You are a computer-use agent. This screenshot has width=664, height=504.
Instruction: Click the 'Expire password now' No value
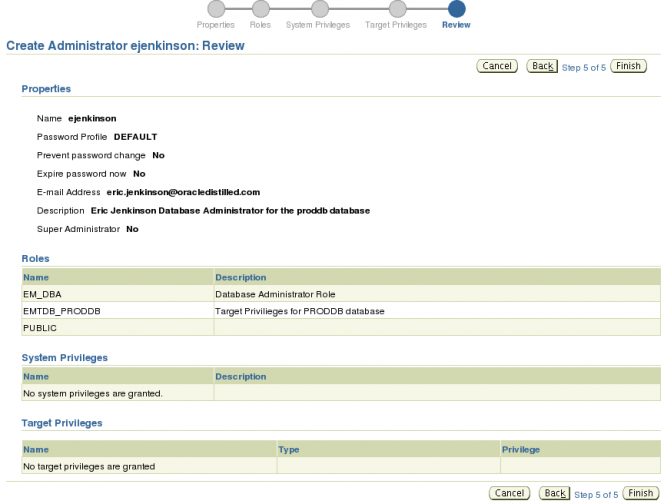(139, 174)
